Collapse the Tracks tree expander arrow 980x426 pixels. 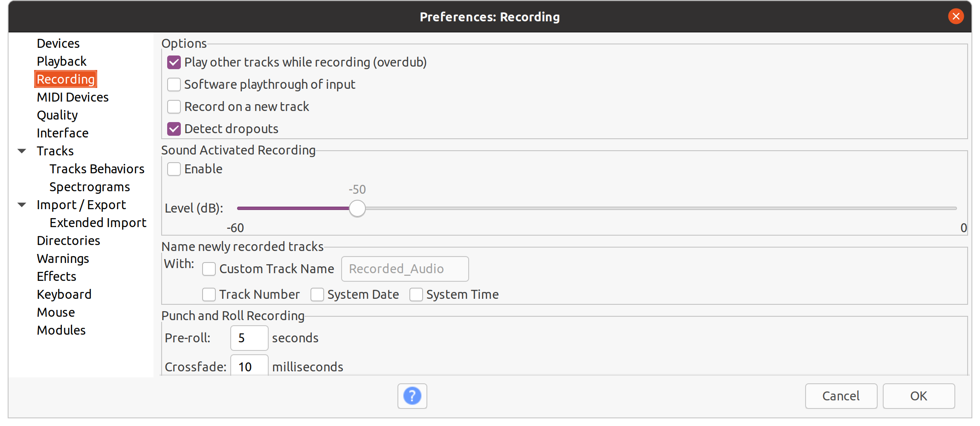tap(22, 151)
